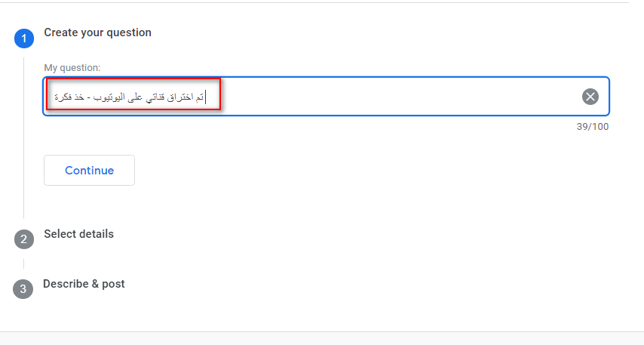Screen dimensions: 644x345
Task: Click the connector line below step 1
Action: tap(24, 137)
